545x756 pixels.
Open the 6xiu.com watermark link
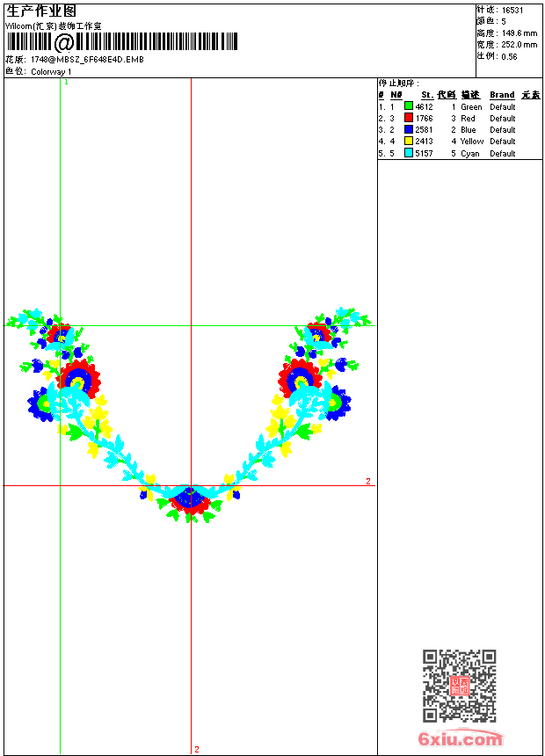click(461, 739)
